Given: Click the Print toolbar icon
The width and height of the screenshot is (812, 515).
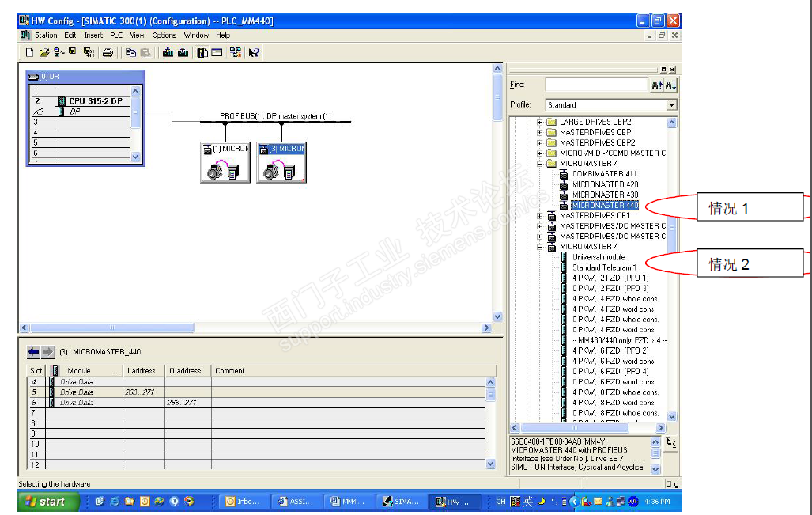Looking at the screenshot, I should pos(108,53).
